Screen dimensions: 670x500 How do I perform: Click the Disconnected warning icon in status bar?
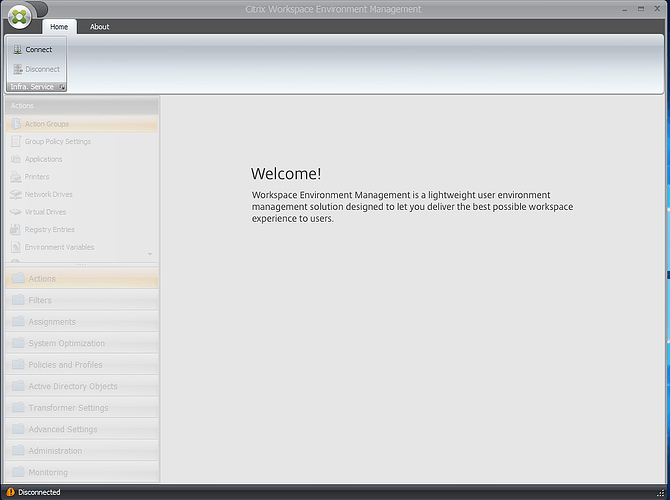(10, 492)
